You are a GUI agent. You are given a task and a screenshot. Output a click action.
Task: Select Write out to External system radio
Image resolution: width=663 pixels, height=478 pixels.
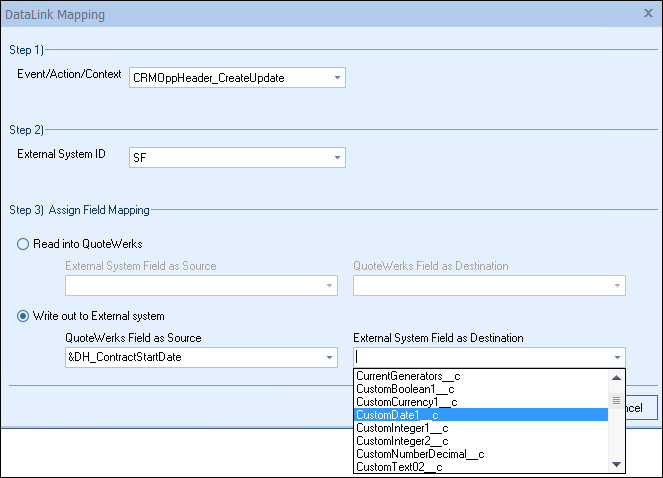tap(24, 316)
